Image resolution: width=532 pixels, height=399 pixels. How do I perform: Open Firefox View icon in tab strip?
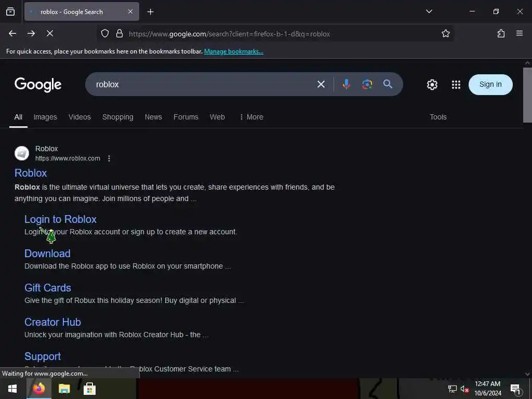coord(10,11)
